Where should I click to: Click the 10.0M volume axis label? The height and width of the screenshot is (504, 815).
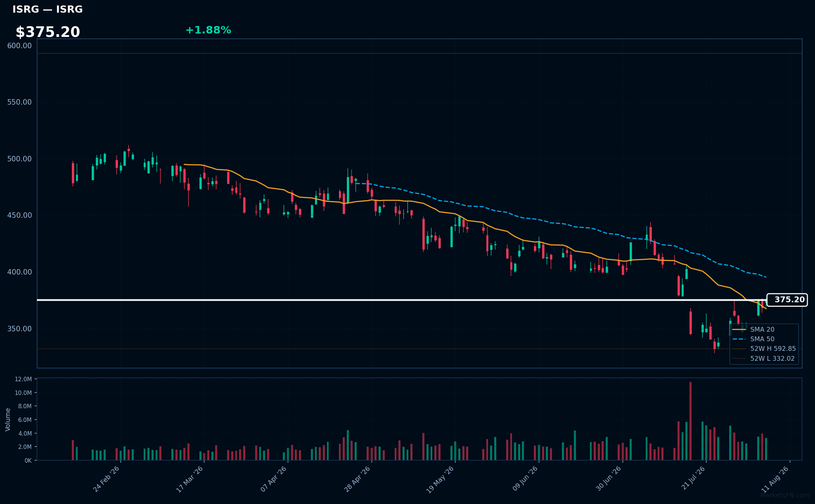(23, 393)
